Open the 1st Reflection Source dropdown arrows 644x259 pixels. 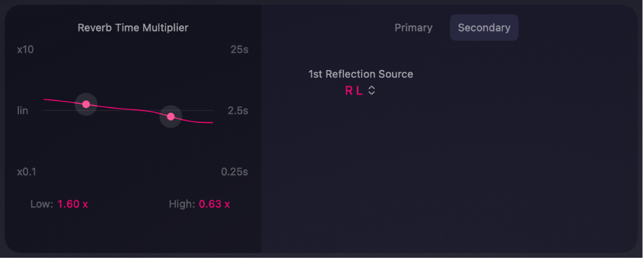click(372, 91)
